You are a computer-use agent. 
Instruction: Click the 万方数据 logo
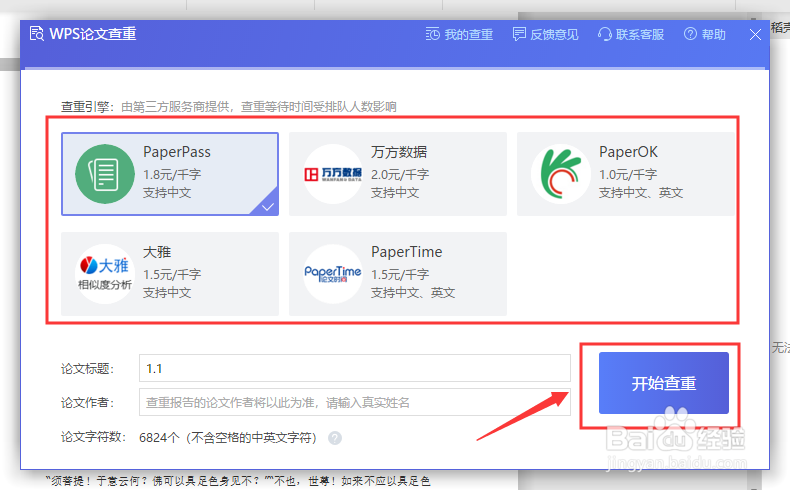[x=333, y=174]
